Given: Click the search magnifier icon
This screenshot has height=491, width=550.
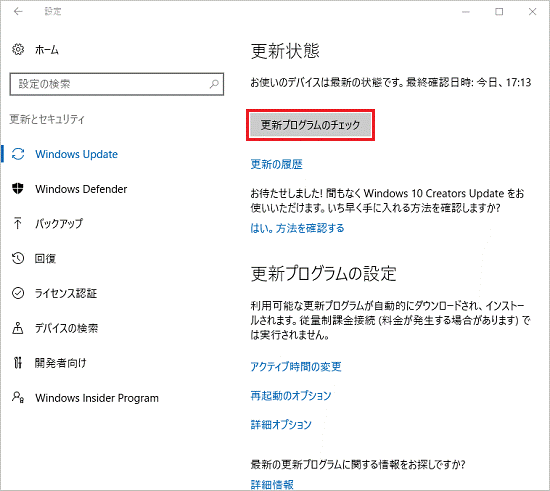Looking at the screenshot, I should click(214, 84).
